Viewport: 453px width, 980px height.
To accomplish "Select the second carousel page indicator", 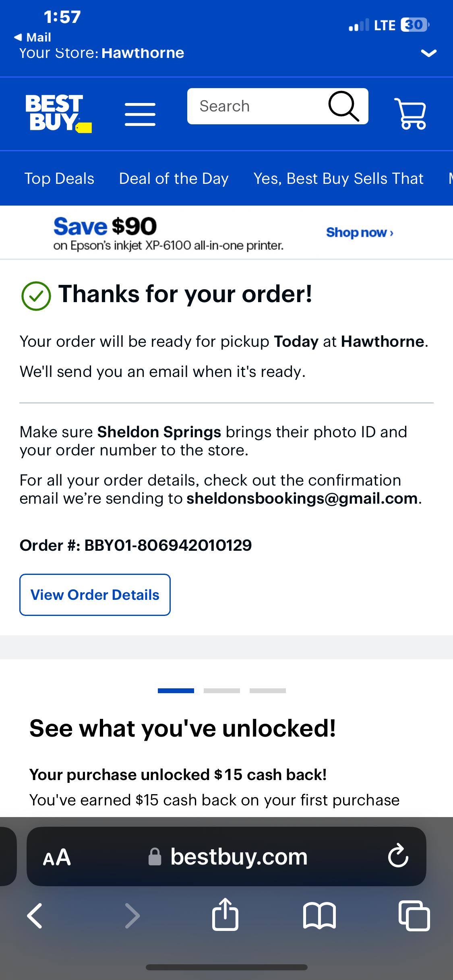I will (x=221, y=691).
